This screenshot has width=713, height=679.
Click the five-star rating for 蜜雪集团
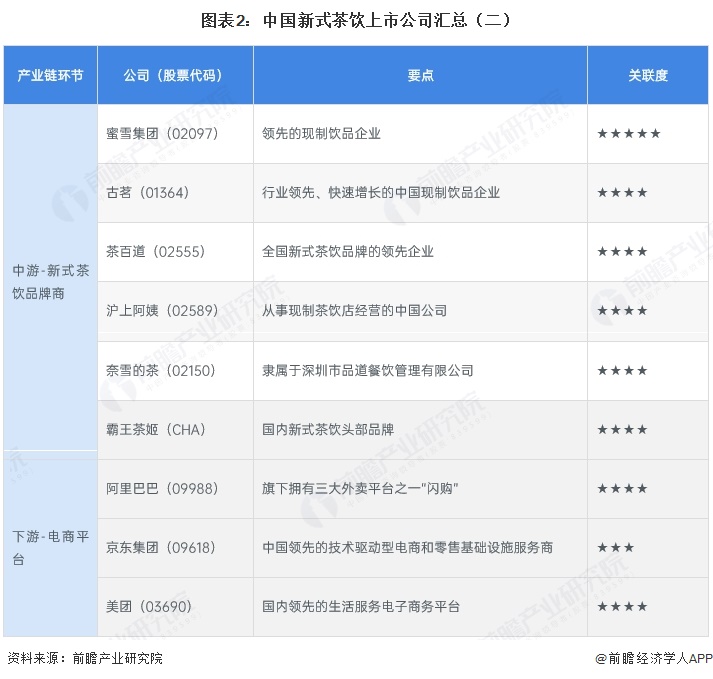pyautogui.click(x=629, y=134)
